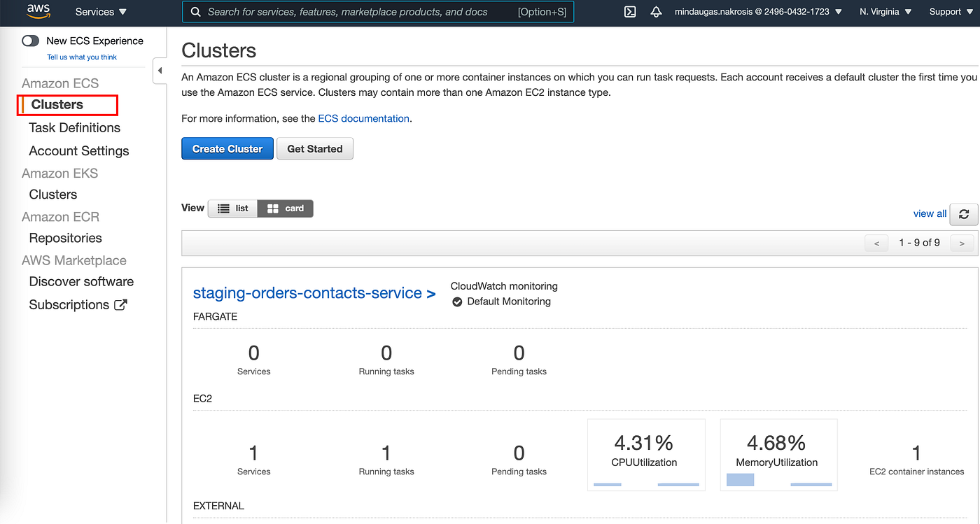Click the FARGATE section label
The image size is (980, 524).
click(215, 316)
